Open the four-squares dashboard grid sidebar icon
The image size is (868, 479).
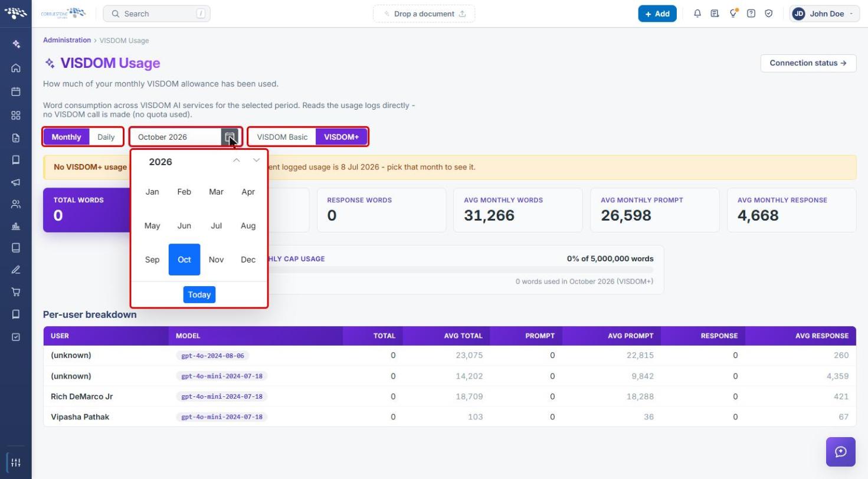(x=16, y=115)
